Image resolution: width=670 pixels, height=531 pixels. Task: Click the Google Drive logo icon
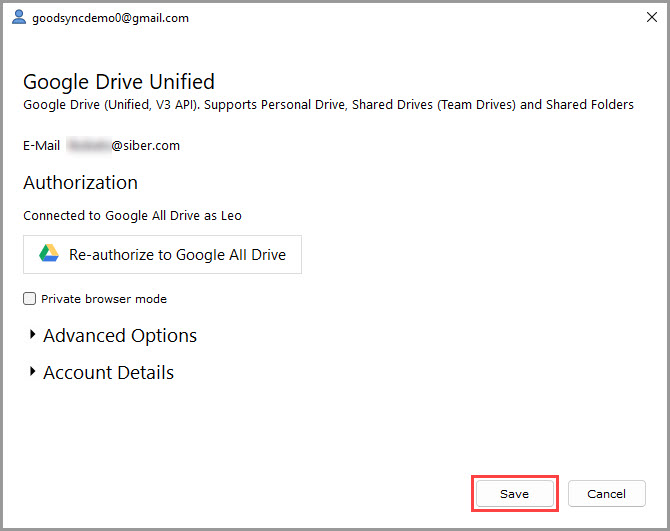[x=49, y=253]
